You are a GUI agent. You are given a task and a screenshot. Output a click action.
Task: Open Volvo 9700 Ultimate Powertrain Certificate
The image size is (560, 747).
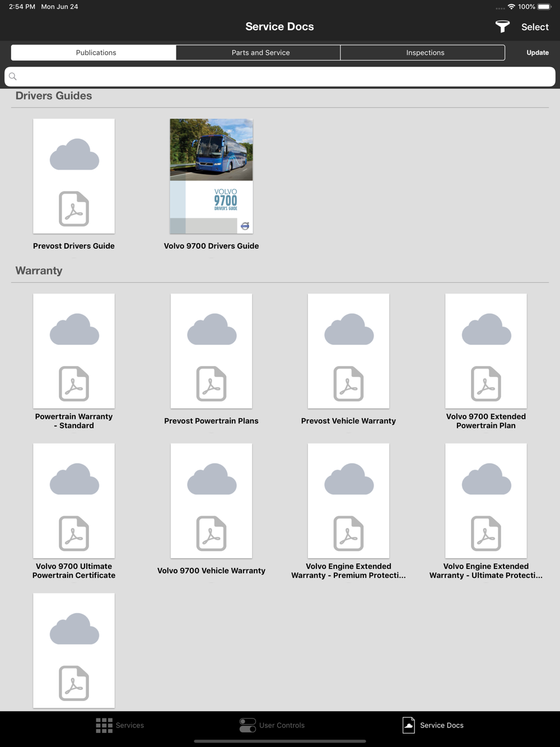[74, 501]
